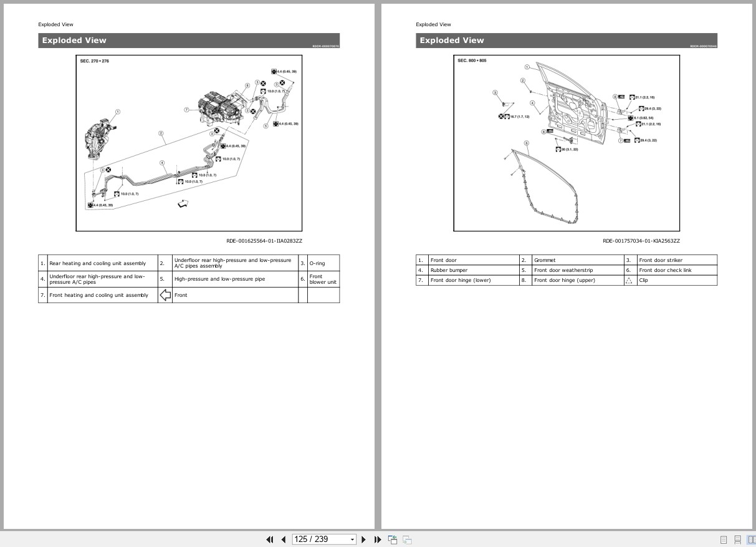This screenshot has width=756, height=547.
Task: Click the A/C pipes exploded diagram
Action: [x=189, y=143]
